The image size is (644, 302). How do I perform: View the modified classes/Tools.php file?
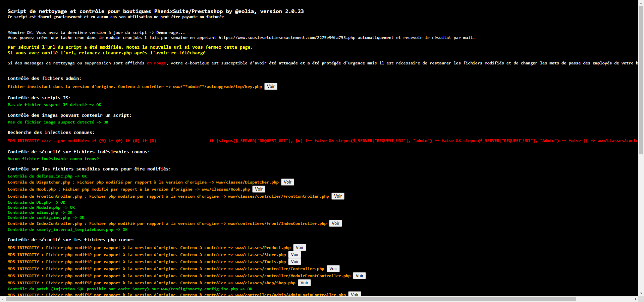tap(295, 262)
